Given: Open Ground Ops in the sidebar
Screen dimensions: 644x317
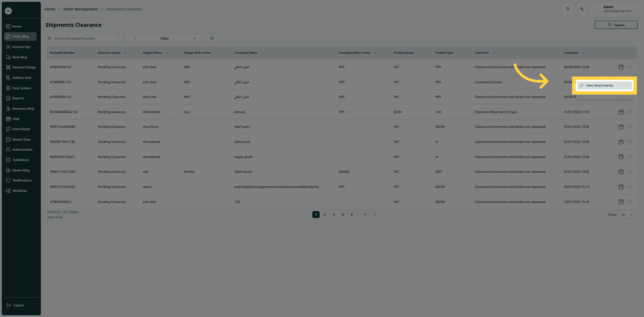Looking at the screenshot, I should pyautogui.click(x=20, y=47).
